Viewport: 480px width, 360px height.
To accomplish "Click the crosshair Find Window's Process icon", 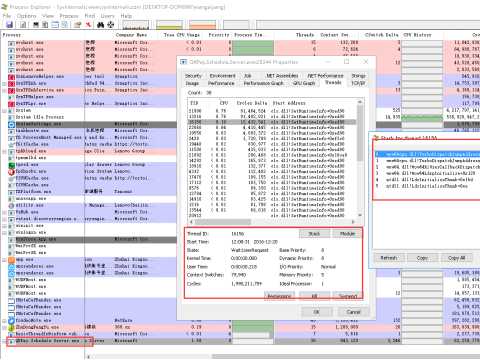I will [x=111, y=25].
